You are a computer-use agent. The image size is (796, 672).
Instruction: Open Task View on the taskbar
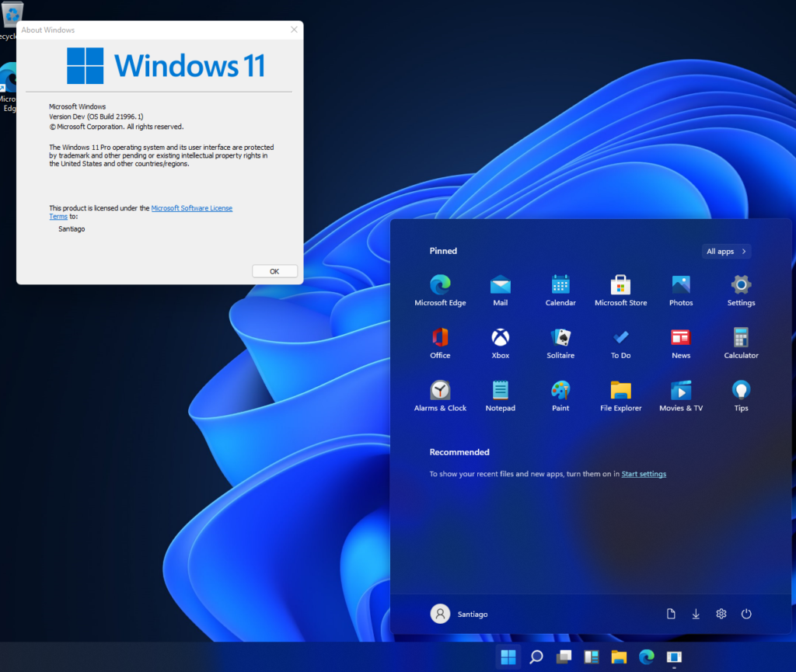click(x=564, y=657)
